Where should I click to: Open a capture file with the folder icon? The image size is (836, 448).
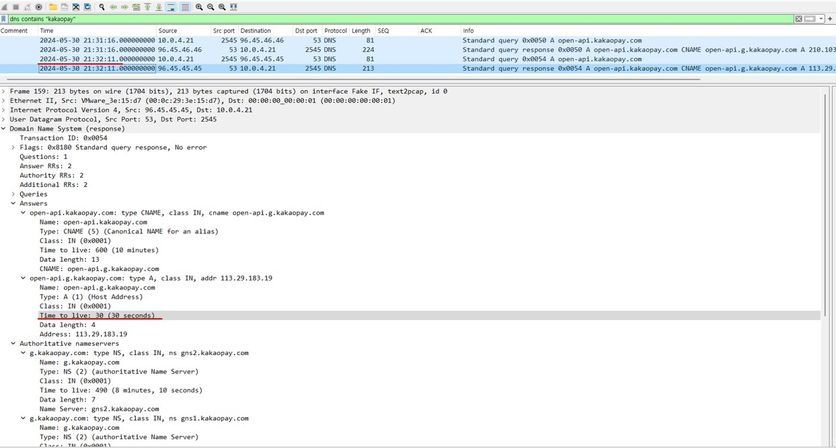53,7
